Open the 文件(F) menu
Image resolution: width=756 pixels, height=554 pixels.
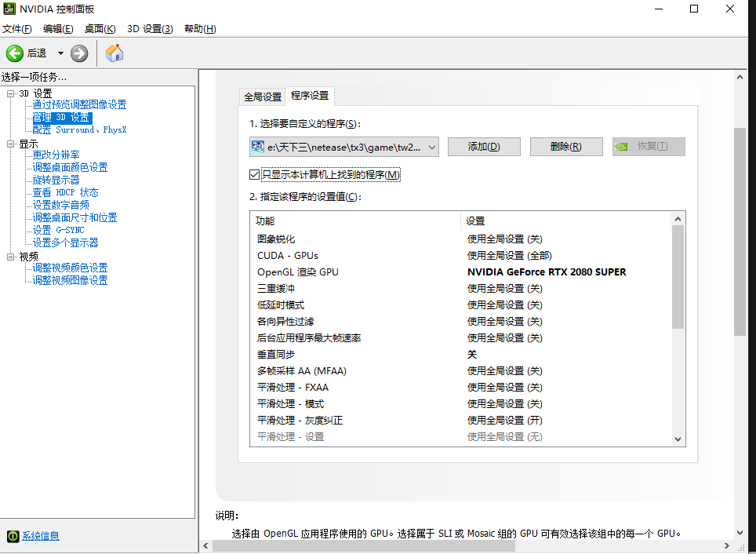[x=17, y=29]
